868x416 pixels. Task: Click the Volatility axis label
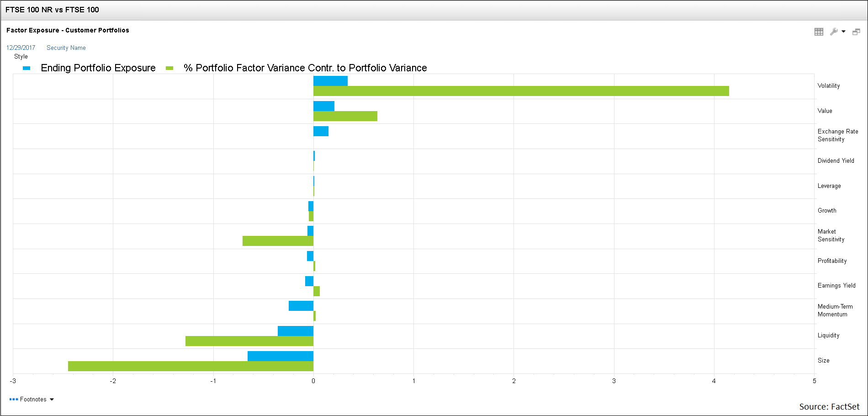tap(829, 85)
